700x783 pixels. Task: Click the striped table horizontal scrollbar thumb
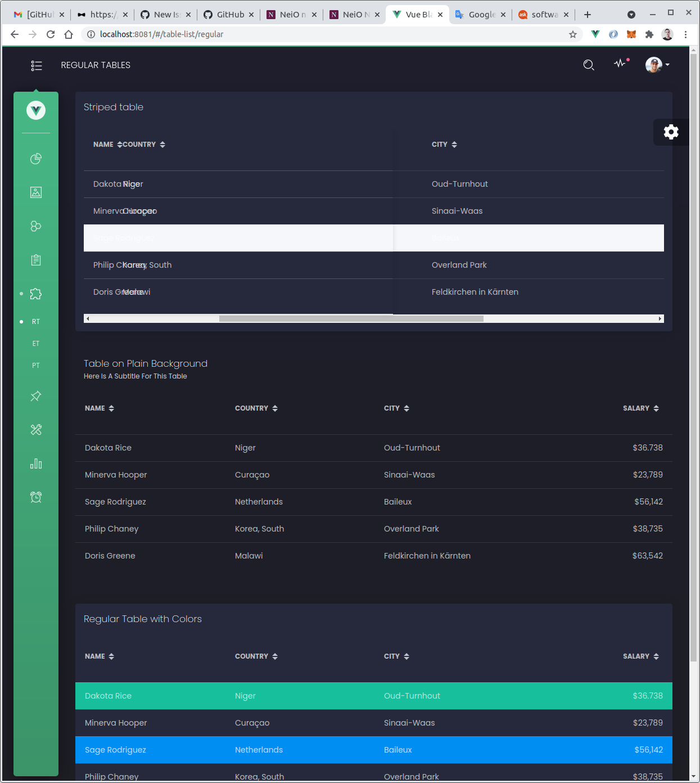click(x=351, y=318)
